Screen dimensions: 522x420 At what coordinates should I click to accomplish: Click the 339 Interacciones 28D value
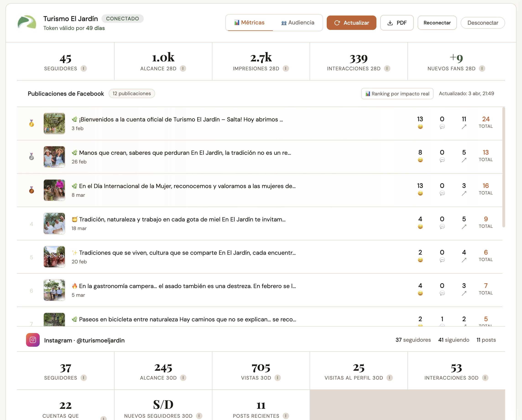point(359,58)
